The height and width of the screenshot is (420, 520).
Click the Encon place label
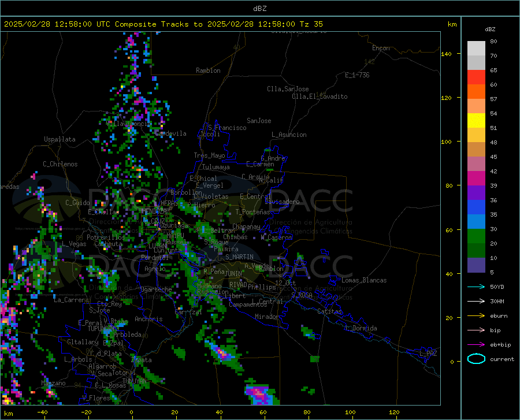pos(381,48)
